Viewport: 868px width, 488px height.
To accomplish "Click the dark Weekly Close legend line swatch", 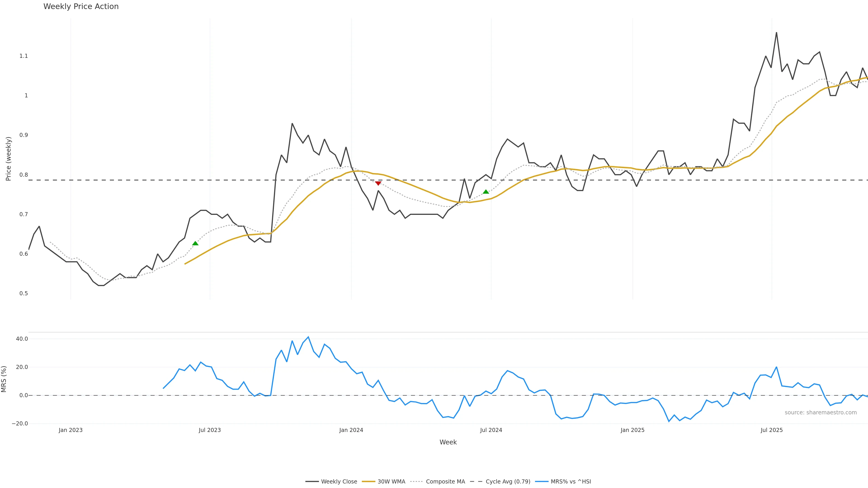I will point(312,482).
